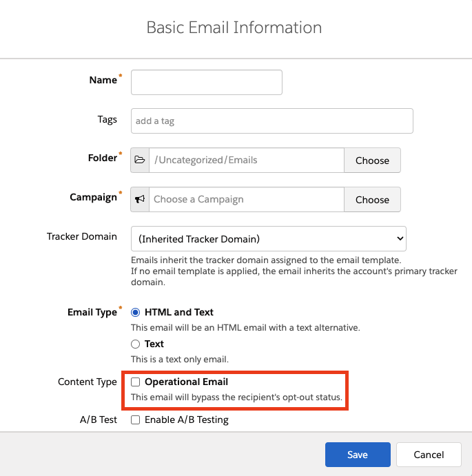Click the 'Choose a Campaign' text field

(247, 199)
